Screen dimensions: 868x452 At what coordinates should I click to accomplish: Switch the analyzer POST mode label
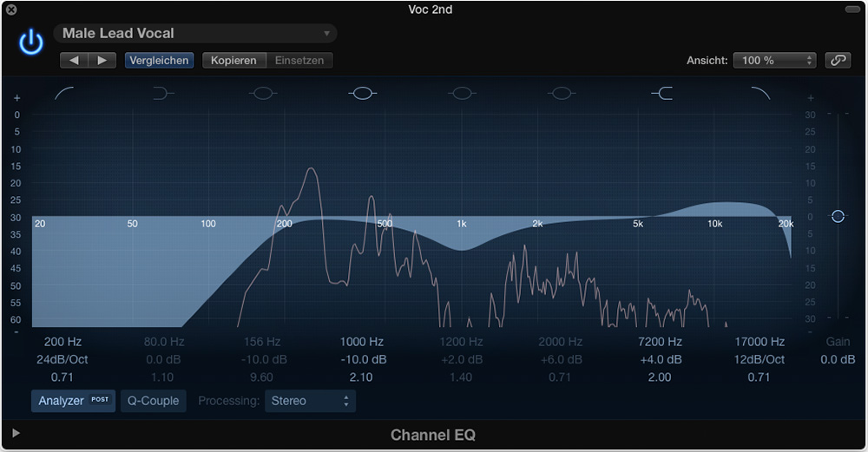click(x=100, y=399)
